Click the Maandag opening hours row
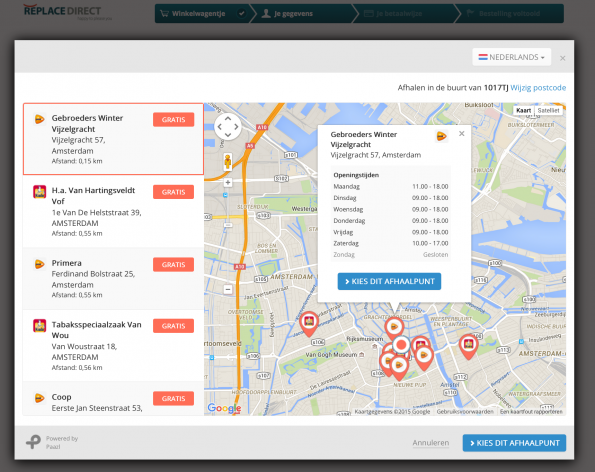The image size is (595, 472). point(390,187)
